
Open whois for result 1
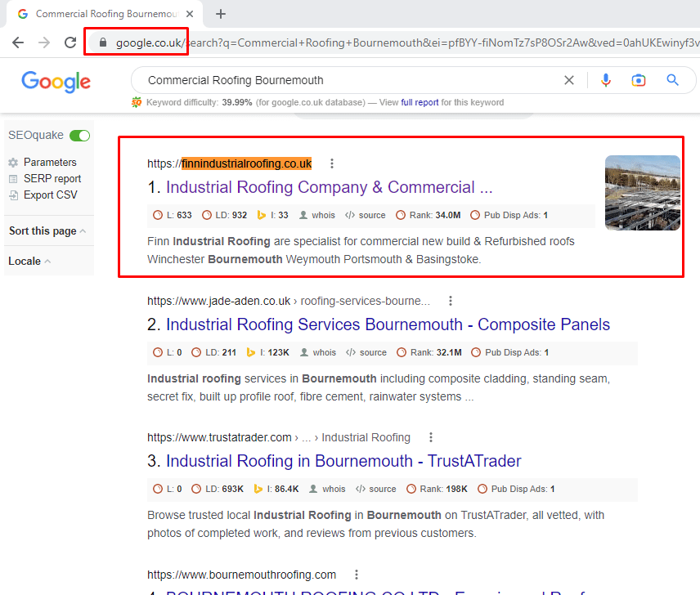pos(317,216)
